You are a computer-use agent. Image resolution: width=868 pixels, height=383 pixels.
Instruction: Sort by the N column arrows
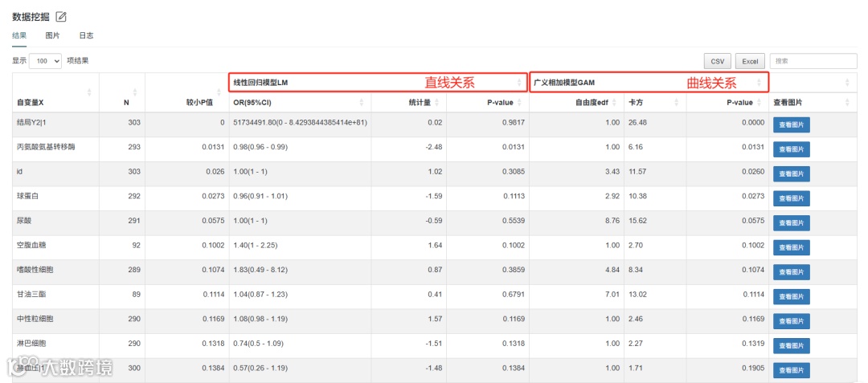point(134,93)
